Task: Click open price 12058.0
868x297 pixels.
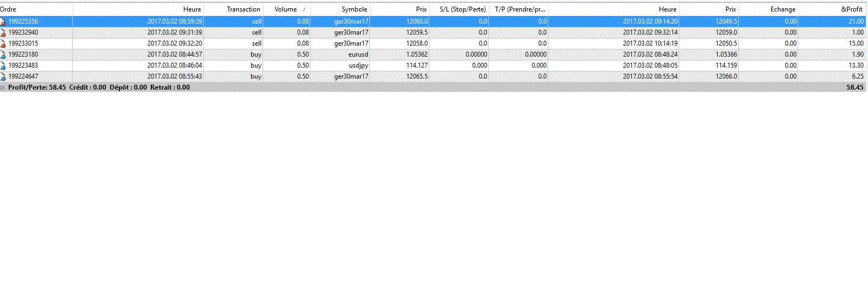Action: click(417, 43)
